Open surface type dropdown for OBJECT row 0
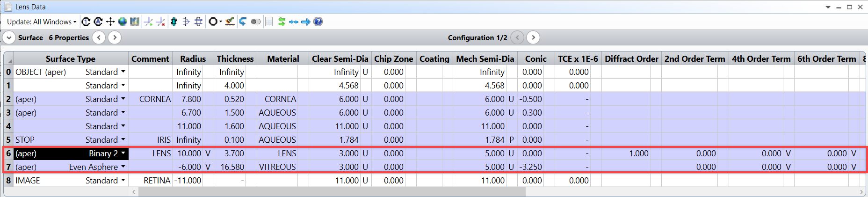868x197 pixels. point(123,72)
